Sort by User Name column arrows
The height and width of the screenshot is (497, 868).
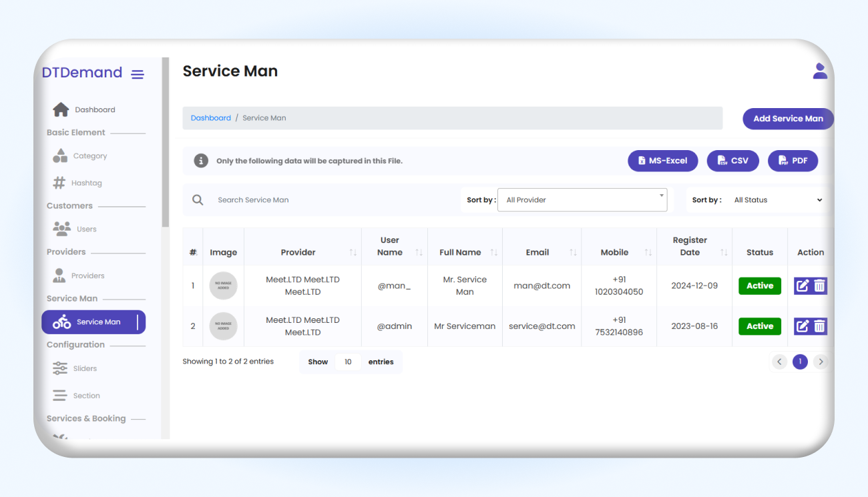tap(419, 252)
